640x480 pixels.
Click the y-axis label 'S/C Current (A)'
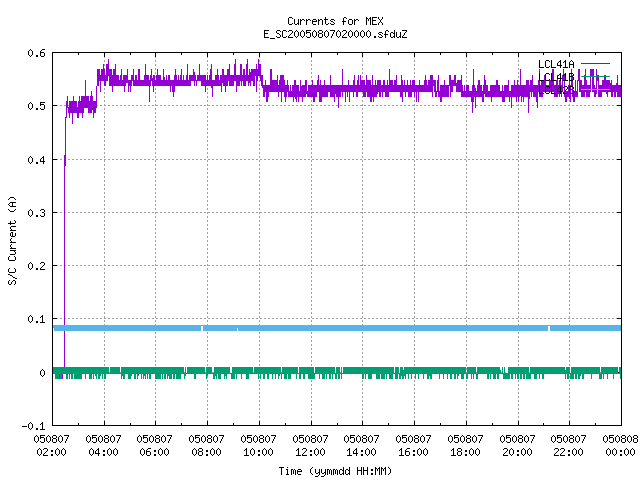(12, 241)
